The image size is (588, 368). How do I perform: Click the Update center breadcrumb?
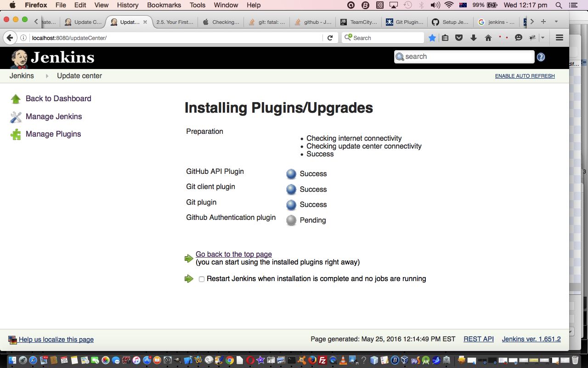click(x=79, y=76)
